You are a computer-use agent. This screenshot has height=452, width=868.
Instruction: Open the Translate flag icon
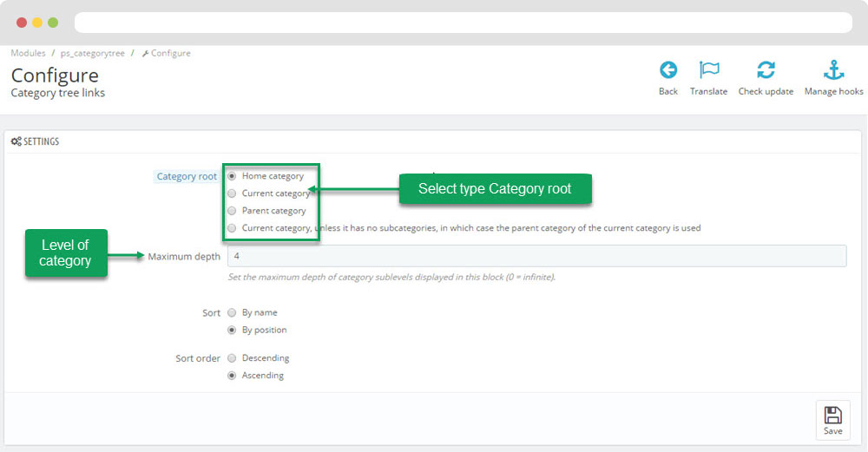click(708, 70)
